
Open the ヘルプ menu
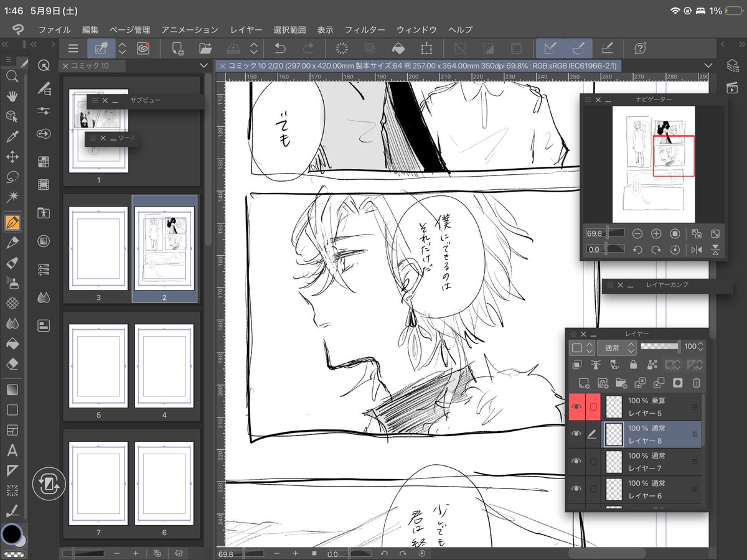point(461,29)
